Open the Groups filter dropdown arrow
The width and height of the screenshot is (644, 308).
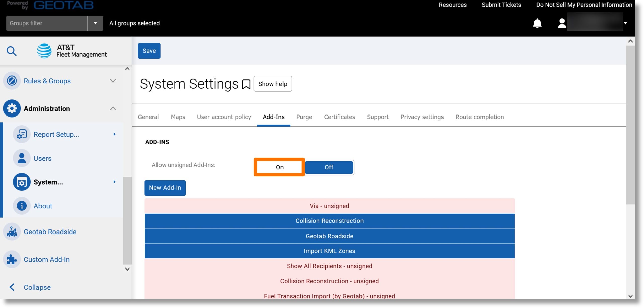[95, 23]
